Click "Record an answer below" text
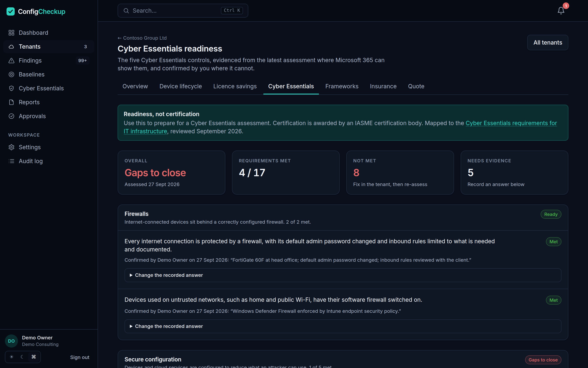This screenshot has height=368, width=588. (496, 184)
